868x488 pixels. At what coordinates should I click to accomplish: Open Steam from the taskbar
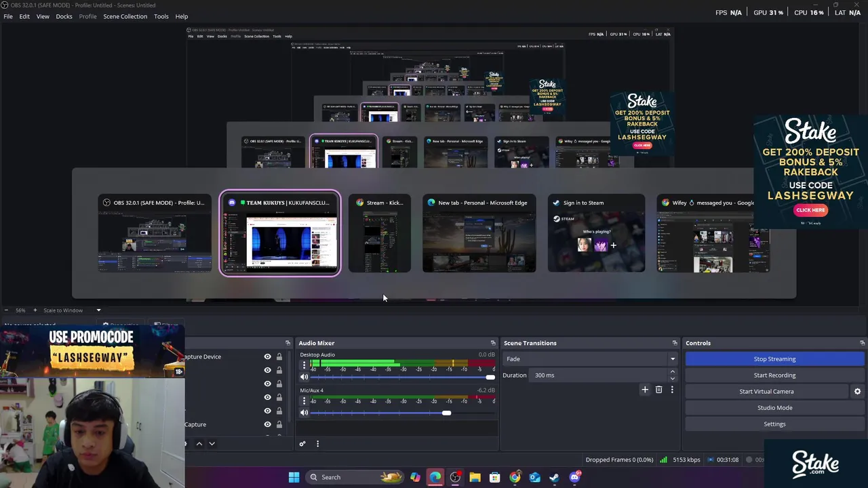point(554,477)
